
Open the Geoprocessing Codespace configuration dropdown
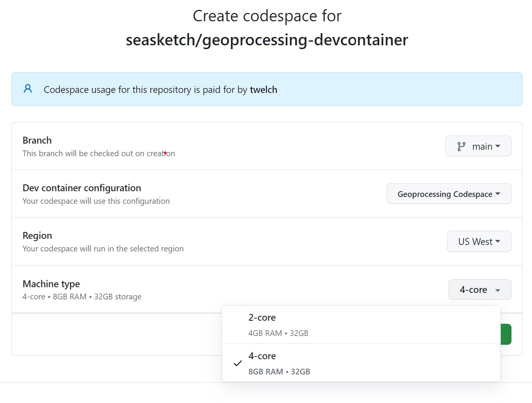point(449,194)
